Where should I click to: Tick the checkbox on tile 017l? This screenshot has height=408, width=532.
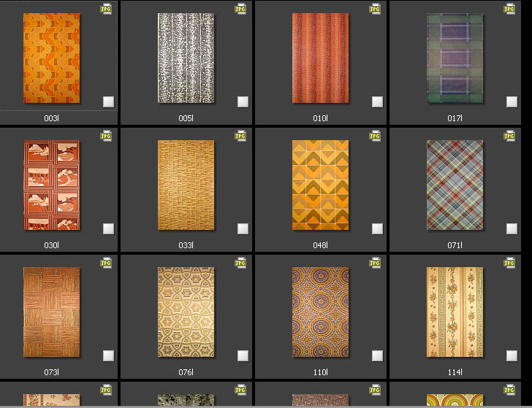[512, 101]
